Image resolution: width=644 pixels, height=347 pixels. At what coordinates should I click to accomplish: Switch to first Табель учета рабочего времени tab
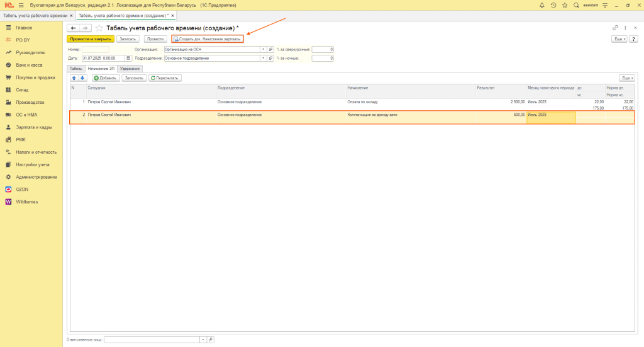pos(35,16)
